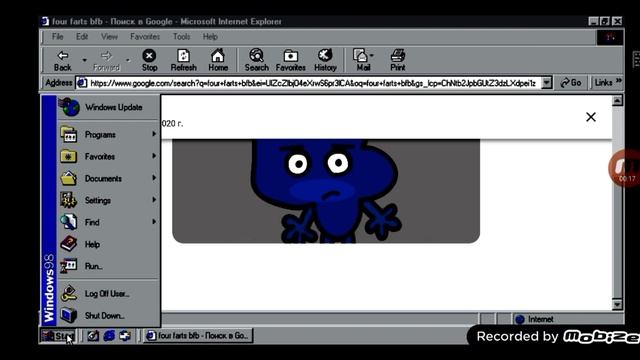Click the red Mobizen recorder floating button
This screenshot has width=640, height=360.
(x=625, y=168)
